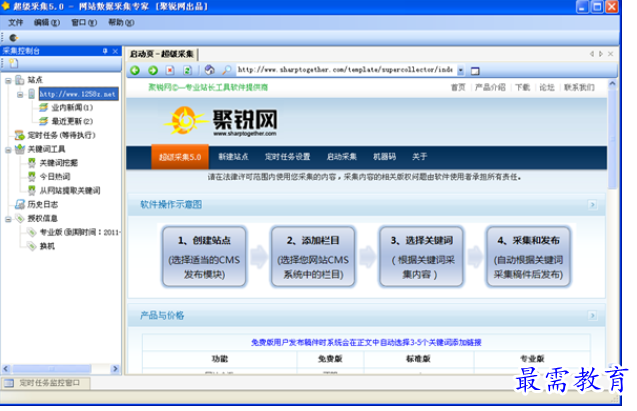
Task: Collapse the 授权信息 tree node
Action: click(8, 219)
